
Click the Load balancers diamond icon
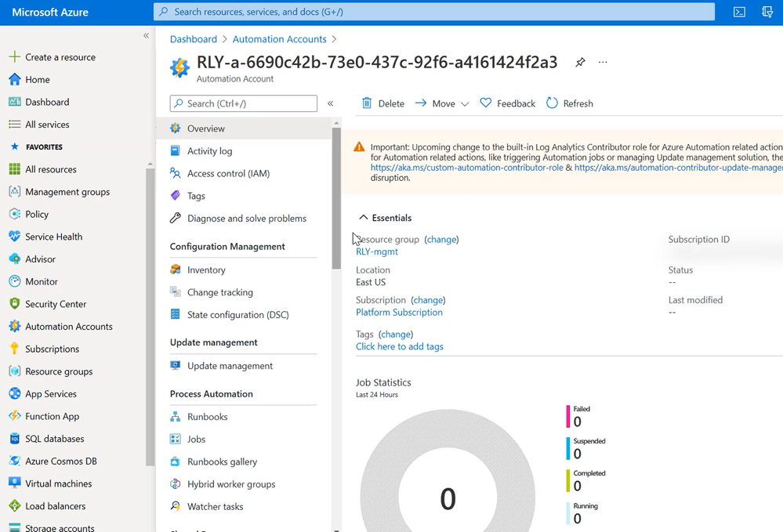coord(14,506)
